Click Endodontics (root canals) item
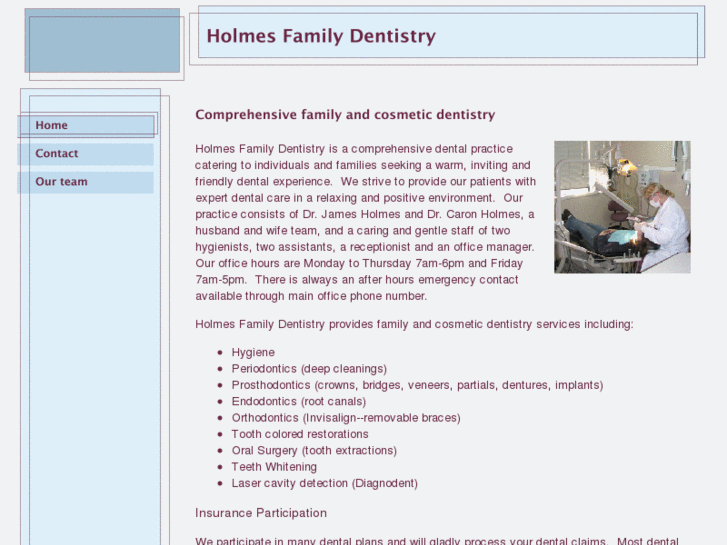The width and height of the screenshot is (727, 545). point(299,401)
